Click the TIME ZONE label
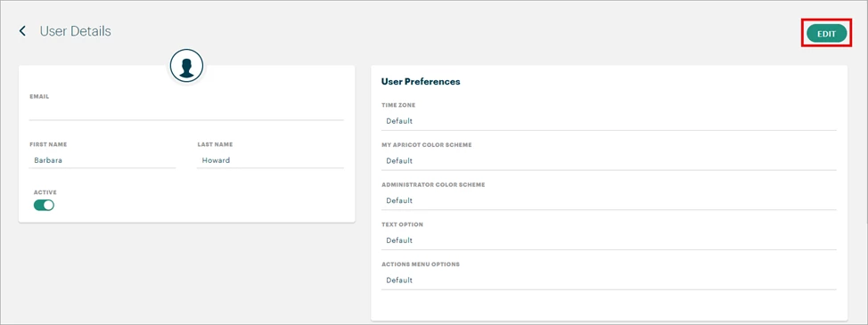Viewport: 868px width, 325px height. (x=398, y=105)
